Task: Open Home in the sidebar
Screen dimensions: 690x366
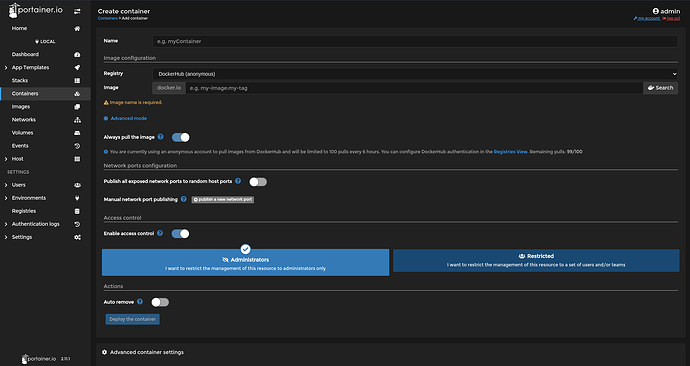Action: (19, 28)
